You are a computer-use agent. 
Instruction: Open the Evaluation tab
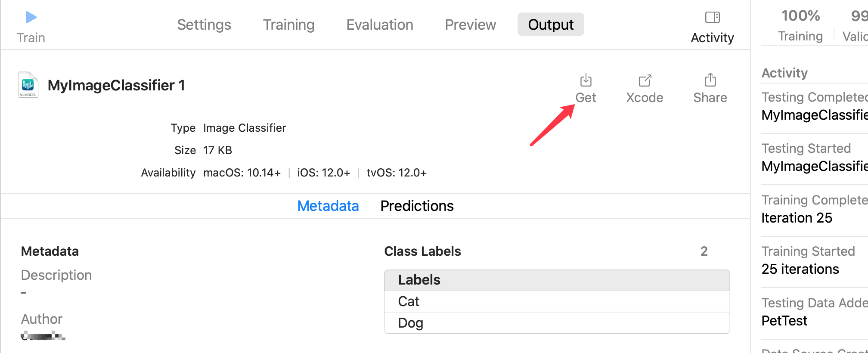380,25
